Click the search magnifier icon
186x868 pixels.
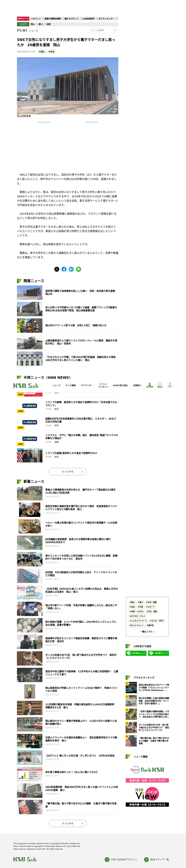pos(114,30)
